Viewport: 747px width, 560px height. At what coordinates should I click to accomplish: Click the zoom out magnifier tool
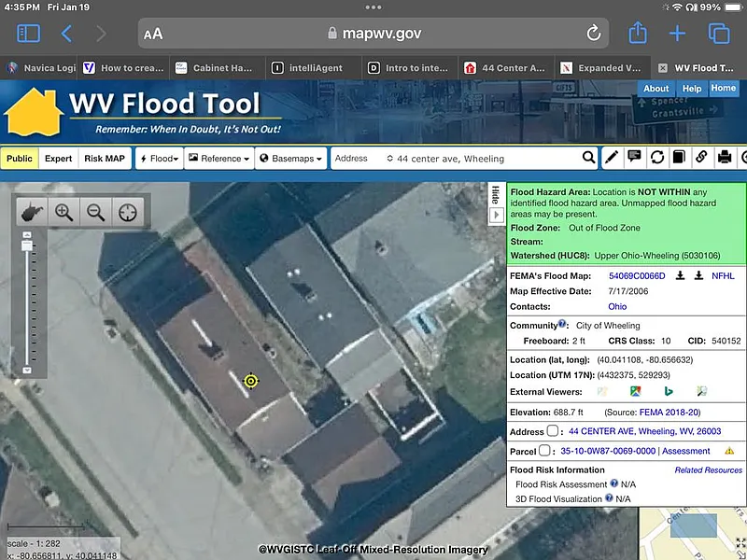pyautogui.click(x=95, y=213)
